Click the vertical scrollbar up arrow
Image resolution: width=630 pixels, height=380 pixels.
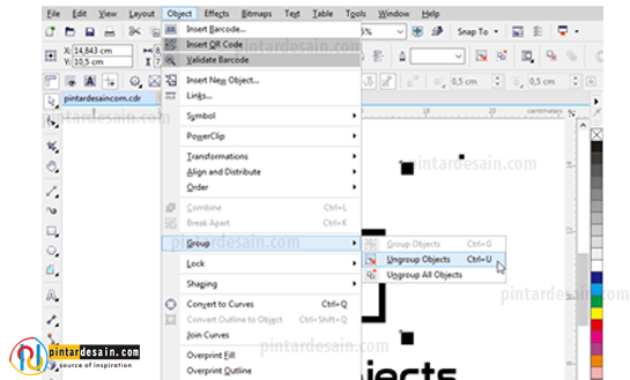(x=583, y=125)
